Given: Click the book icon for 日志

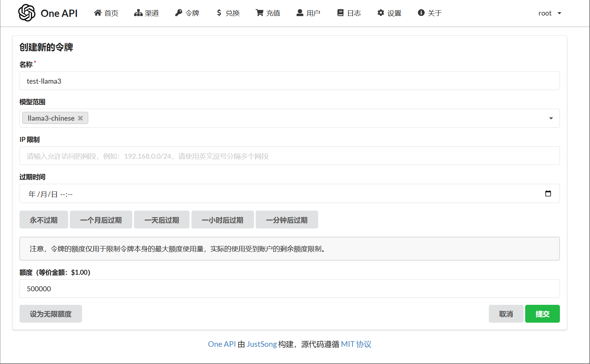Looking at the screenshot, I should click(340, 13).
